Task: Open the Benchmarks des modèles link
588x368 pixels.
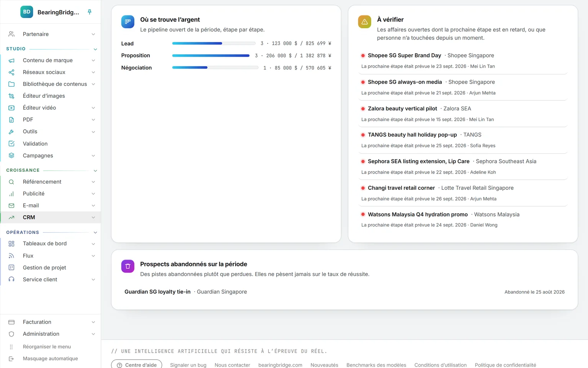Action: (376, 365)
